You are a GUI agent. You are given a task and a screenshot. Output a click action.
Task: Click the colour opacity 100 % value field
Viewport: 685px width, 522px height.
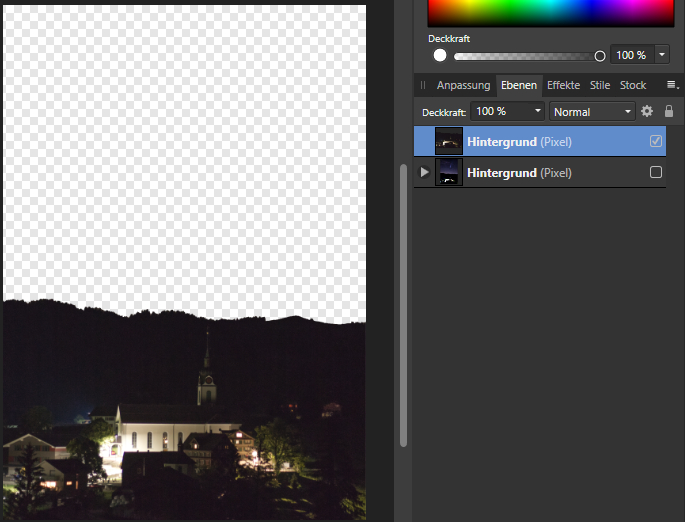click(632, 55)
